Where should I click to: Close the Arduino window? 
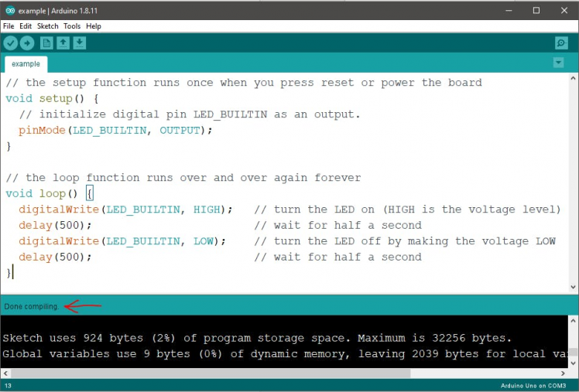pos(564,10)
